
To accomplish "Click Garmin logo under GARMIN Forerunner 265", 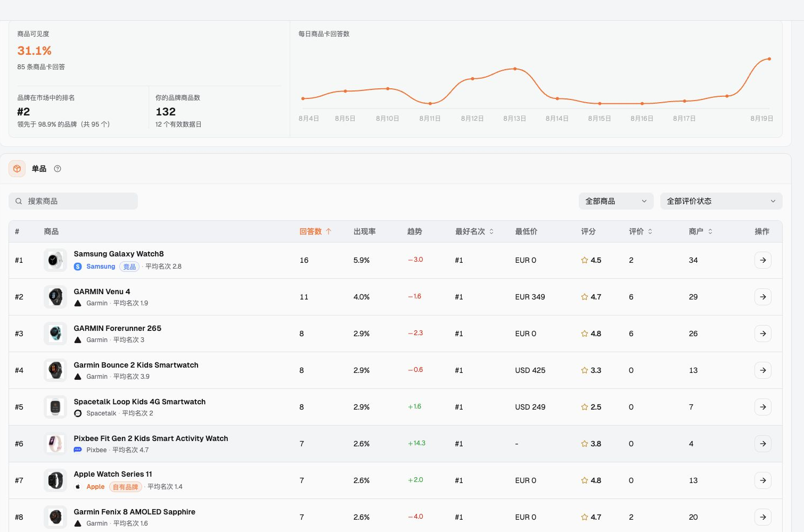I will [78, 340].
